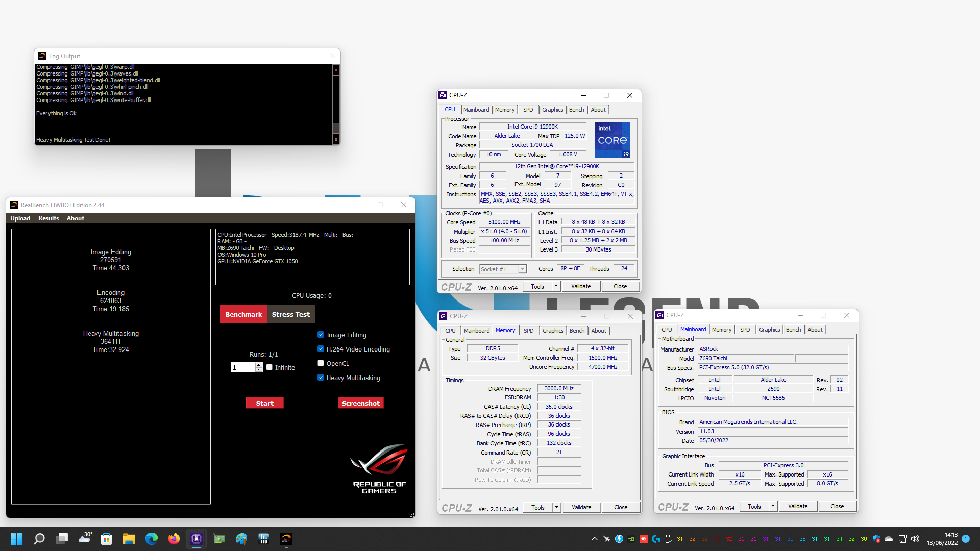Open Task View on the taskbar

click(x=62, y=539)
